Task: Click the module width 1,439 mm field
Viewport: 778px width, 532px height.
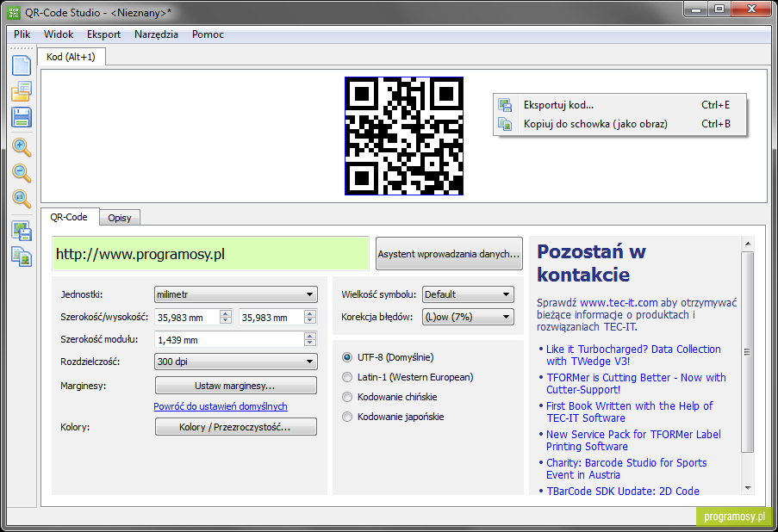Action: (x=230, y=340)
